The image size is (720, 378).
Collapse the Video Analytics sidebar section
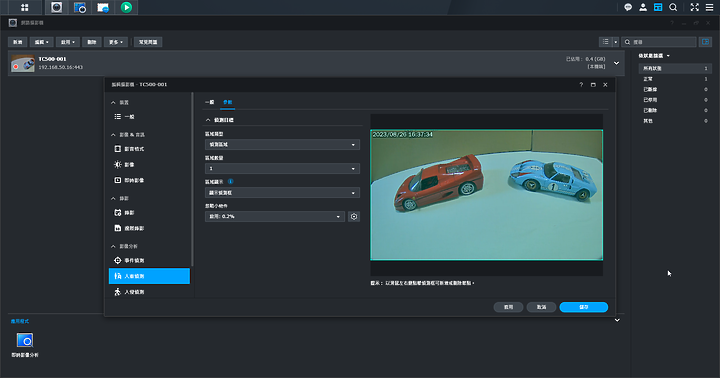coord(113,246)
